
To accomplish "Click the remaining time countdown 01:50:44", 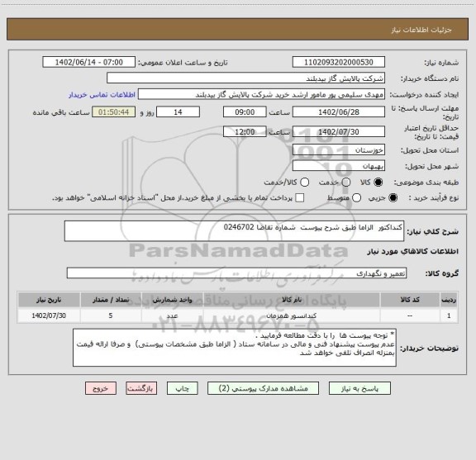I will pos(114,112).
